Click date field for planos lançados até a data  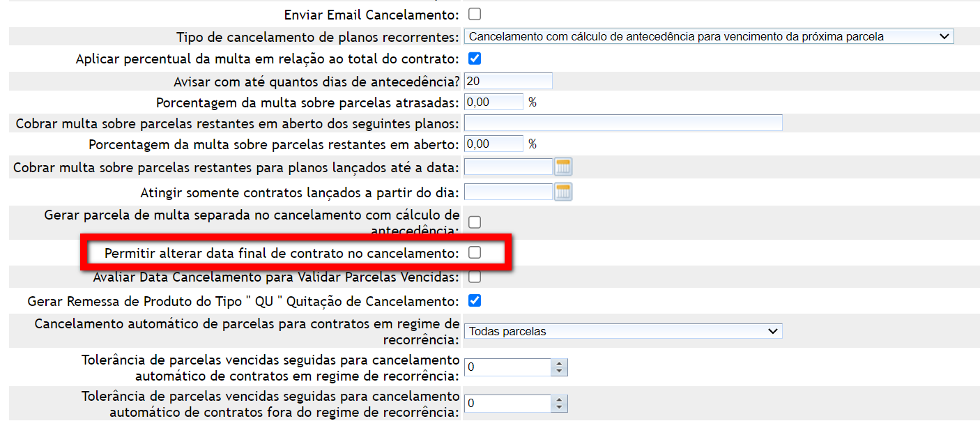pyautogui.click(x=507, y=167)
